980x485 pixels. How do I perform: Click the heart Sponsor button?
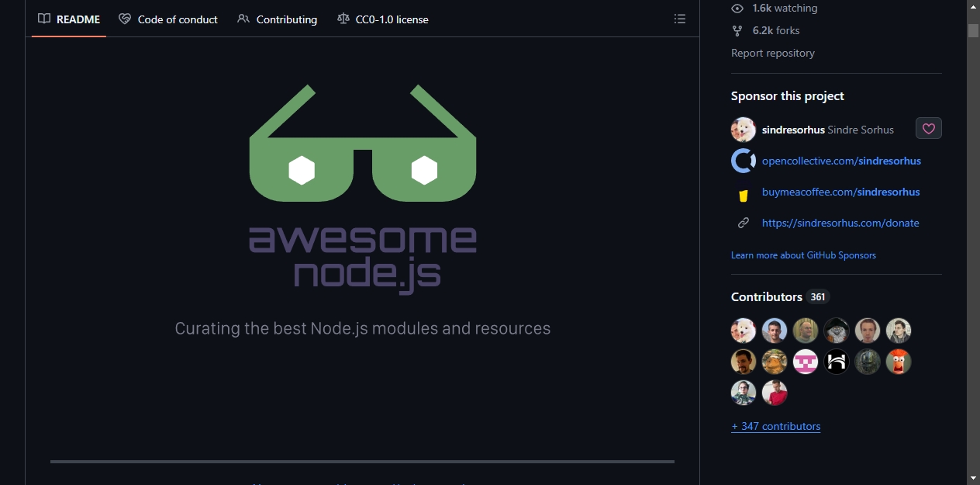929,129
